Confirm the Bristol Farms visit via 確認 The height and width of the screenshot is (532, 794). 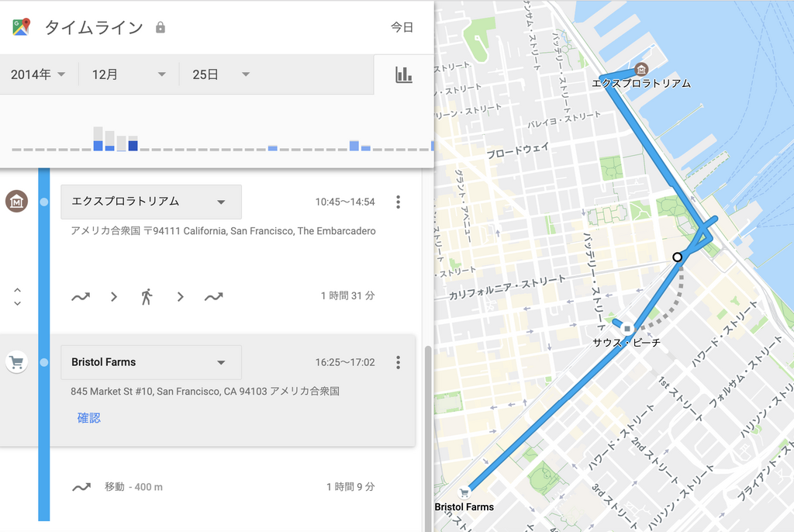[89, 418]
